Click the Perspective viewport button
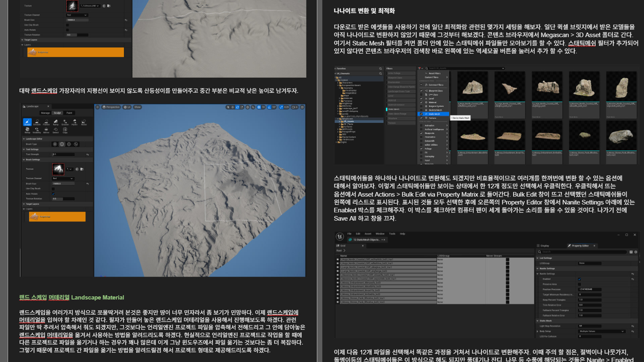Screen dimensions: 644x362 (111, 107)
